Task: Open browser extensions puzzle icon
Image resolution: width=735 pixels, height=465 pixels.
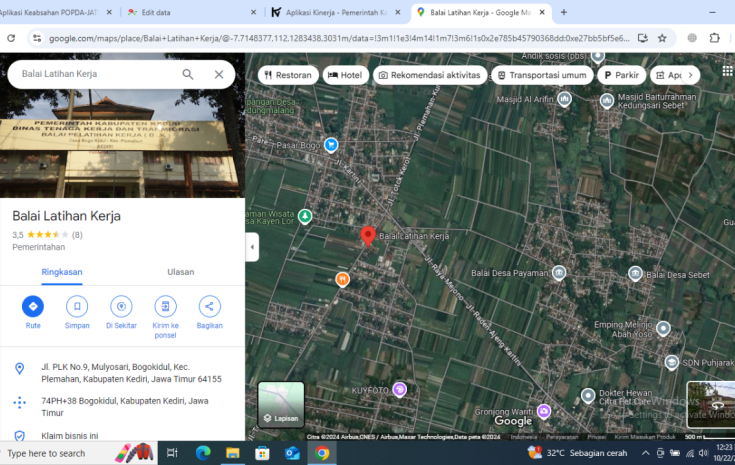Action: [714, 38]
